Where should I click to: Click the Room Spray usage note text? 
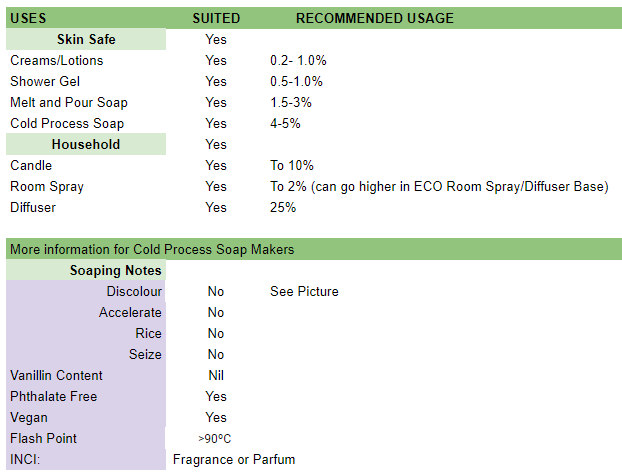click(x=439, y=186)
